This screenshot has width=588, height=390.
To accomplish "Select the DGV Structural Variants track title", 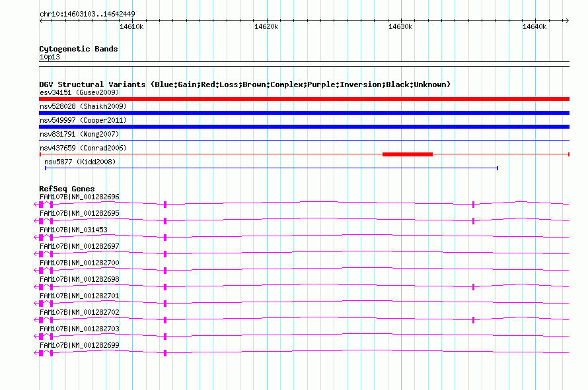I will [245, 84].
